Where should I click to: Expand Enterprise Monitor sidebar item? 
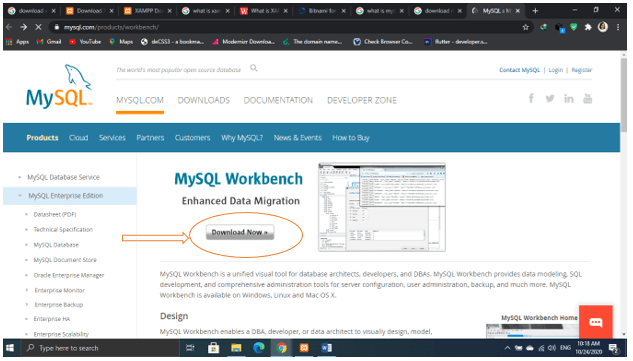(x=27, y=291)
